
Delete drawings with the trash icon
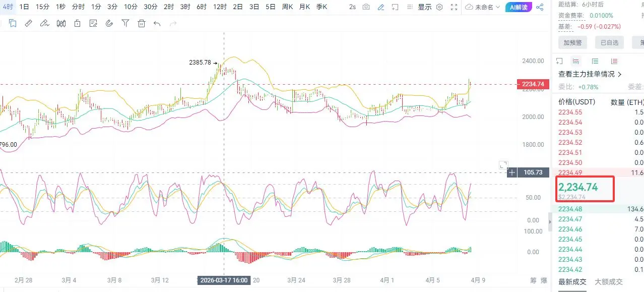point(142,23)
